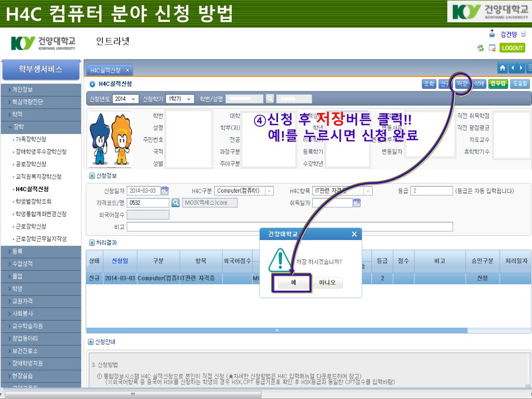The width and height of the screenshot is (532, 399).
Task: Expand the 개인정보 menu
Action: pyautogui.click(x=41, y=89)
